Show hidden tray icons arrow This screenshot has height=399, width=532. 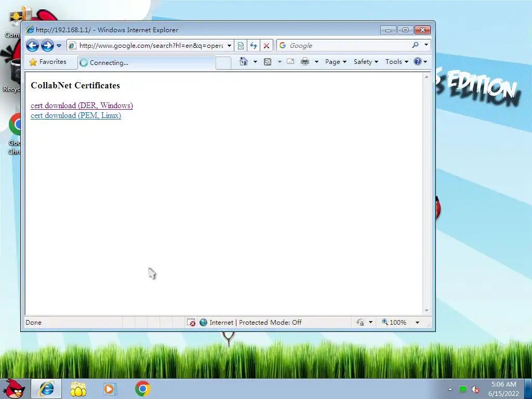tap(450, 389)
